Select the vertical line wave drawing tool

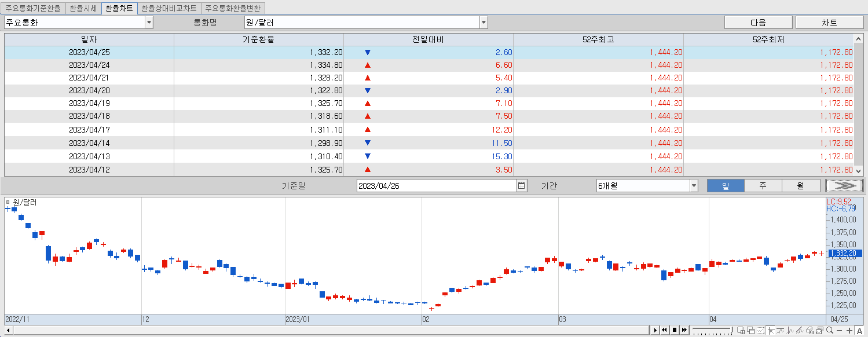pos(790,330)
